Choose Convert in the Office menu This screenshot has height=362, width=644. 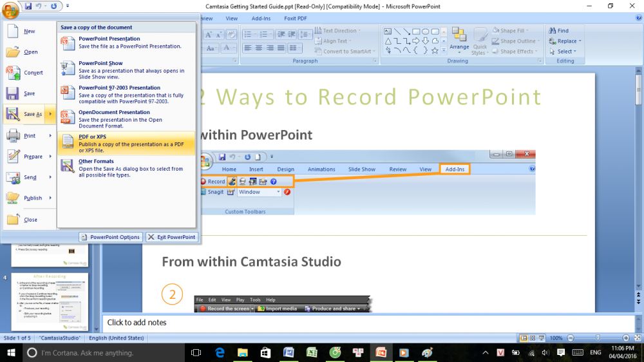point(29,73)
